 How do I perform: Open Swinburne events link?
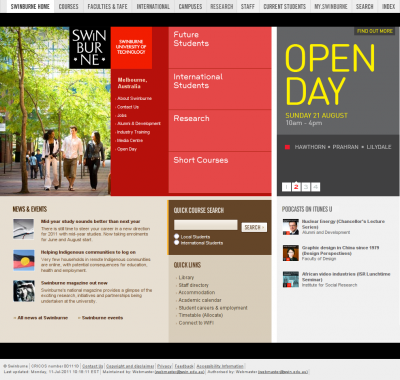102,318
